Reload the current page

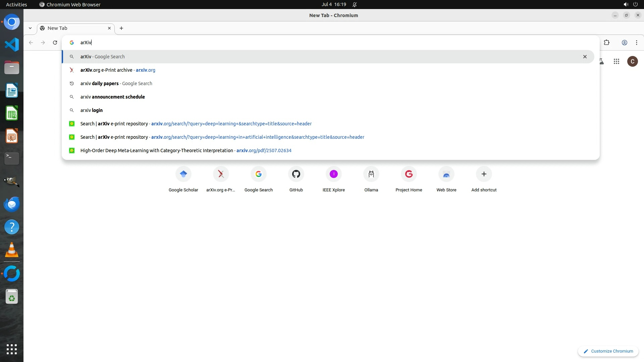pos(55,43)
